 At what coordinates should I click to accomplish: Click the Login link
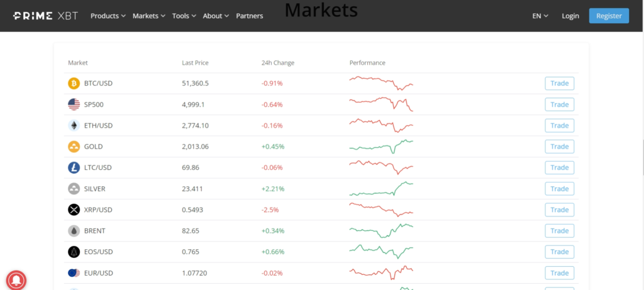click(570, 16)
